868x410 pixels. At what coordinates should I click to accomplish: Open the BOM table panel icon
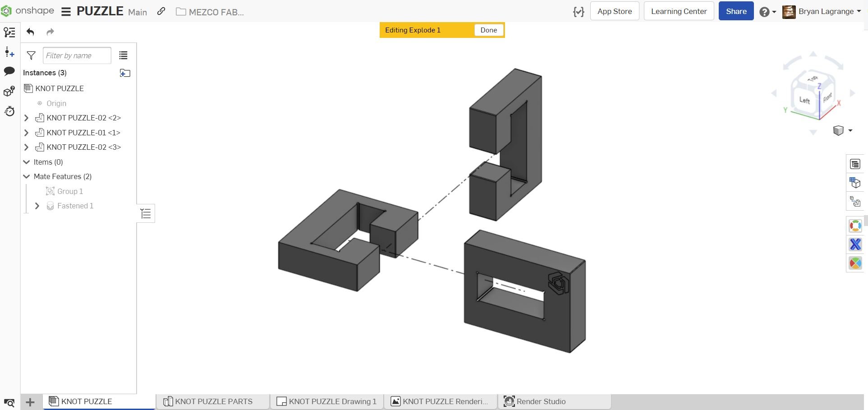(x=855, y=164)
